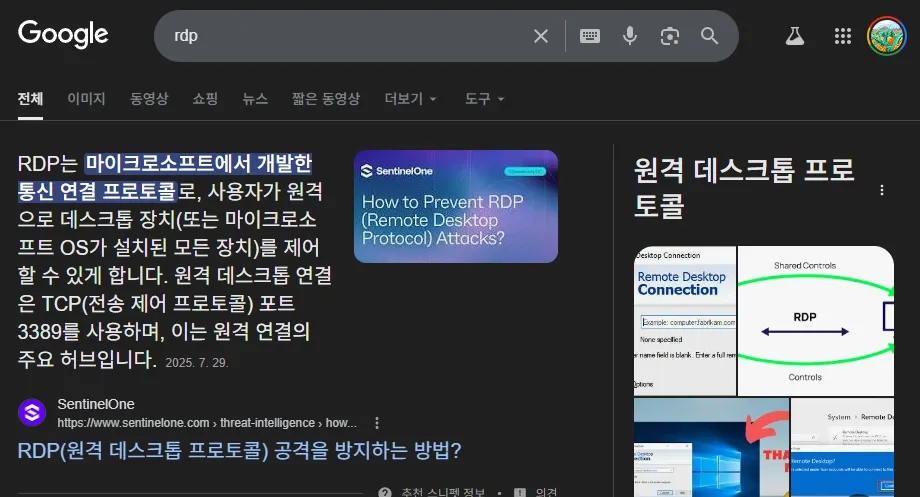Click the snippet date 2025. 7. 29.

[x=197, y=363]
